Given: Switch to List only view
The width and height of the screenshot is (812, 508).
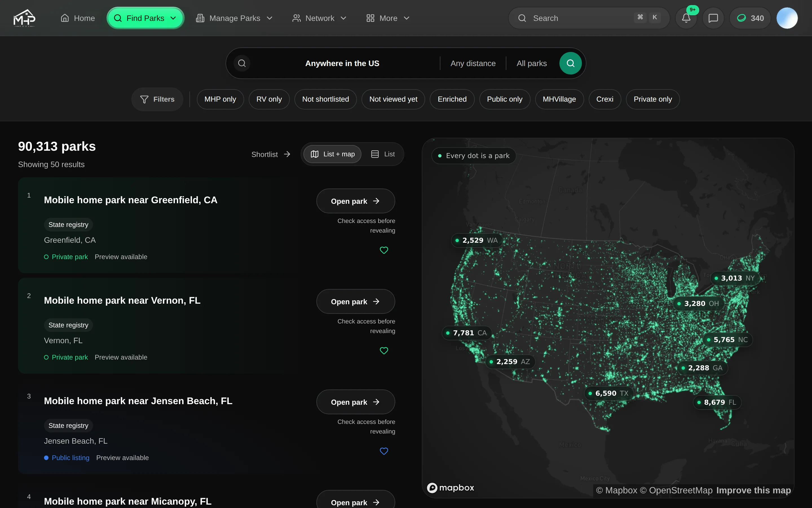Looking at the screenshot, I should pos(383,154).
